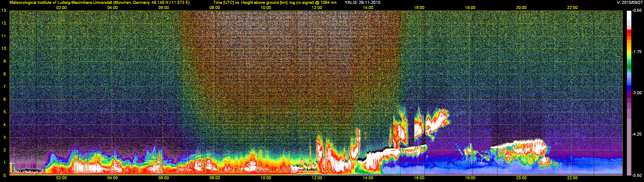Click the '4.' height axis label
Screen dimensions: 644x182
point(5,125)
